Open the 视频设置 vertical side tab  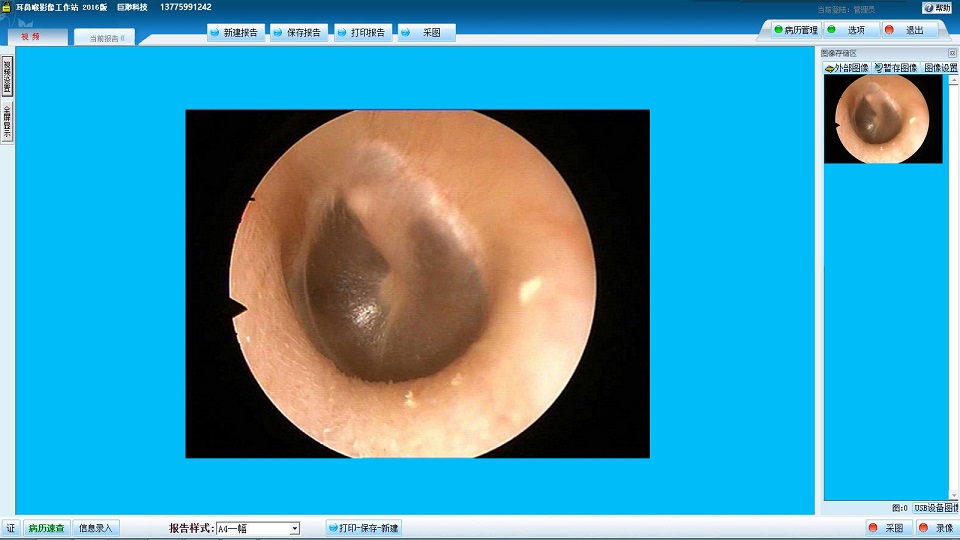[7, 76]
